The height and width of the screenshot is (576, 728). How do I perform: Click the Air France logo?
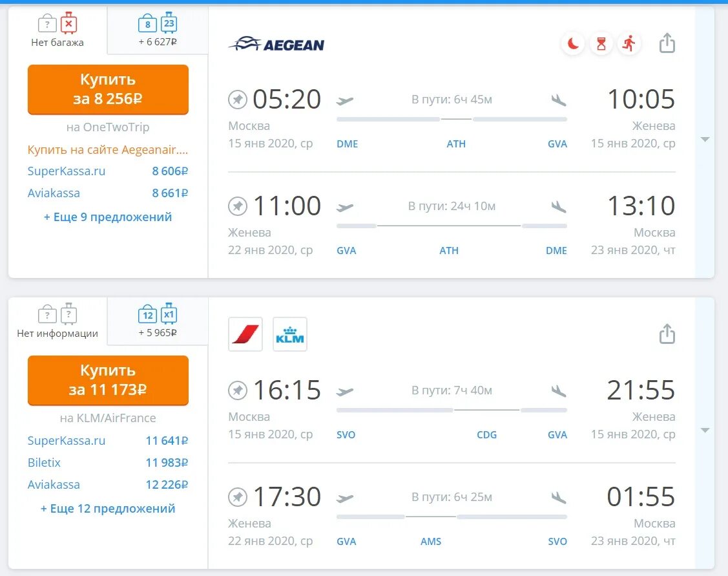[245, 334]
